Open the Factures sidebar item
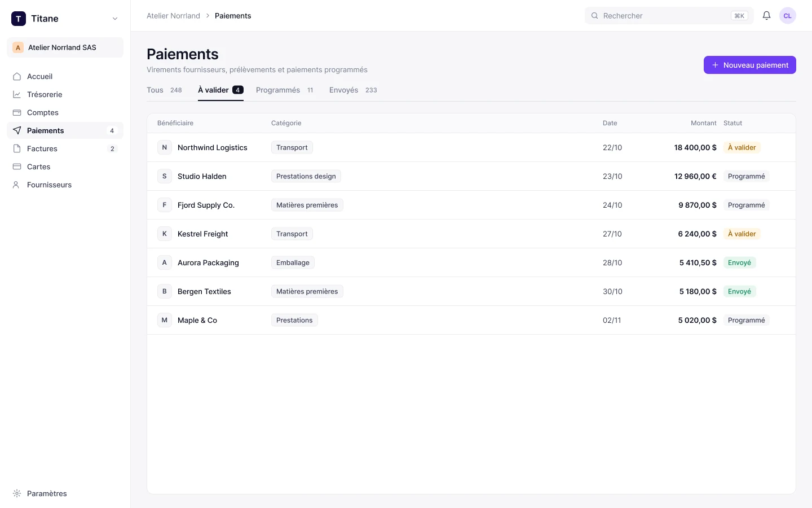Viewport: 812px width, 508px height. [x=65, y=148]
